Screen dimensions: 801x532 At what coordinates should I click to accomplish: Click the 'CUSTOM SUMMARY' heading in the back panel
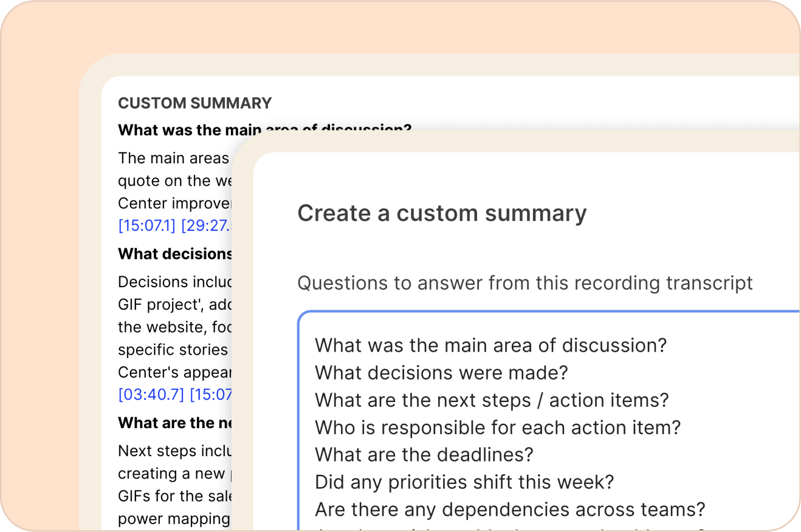pyautogui.click(x=194, y=103)
